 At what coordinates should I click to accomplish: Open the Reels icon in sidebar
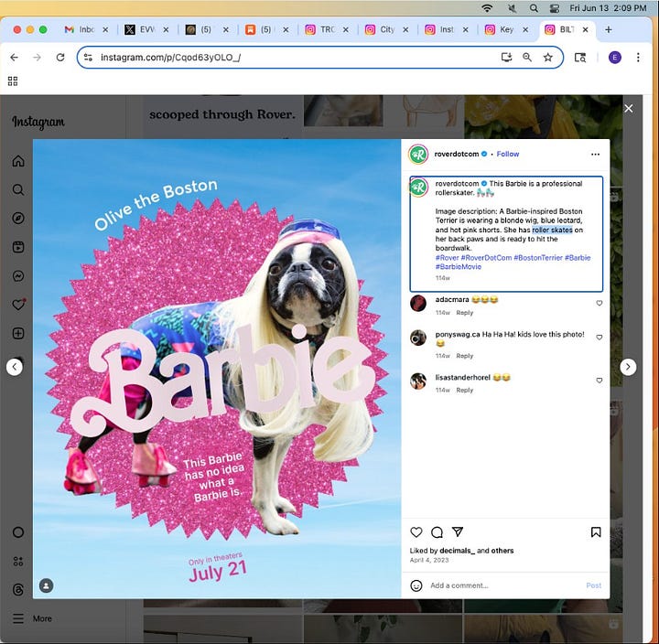point(18,247)
